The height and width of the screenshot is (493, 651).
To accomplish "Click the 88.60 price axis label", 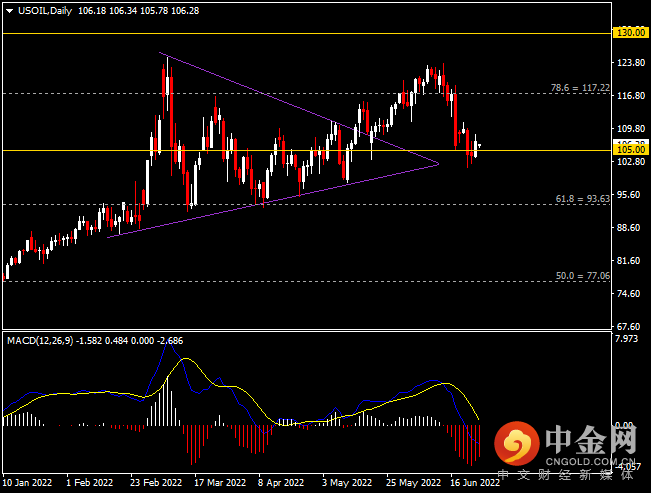I will click(x=631, y=228).
